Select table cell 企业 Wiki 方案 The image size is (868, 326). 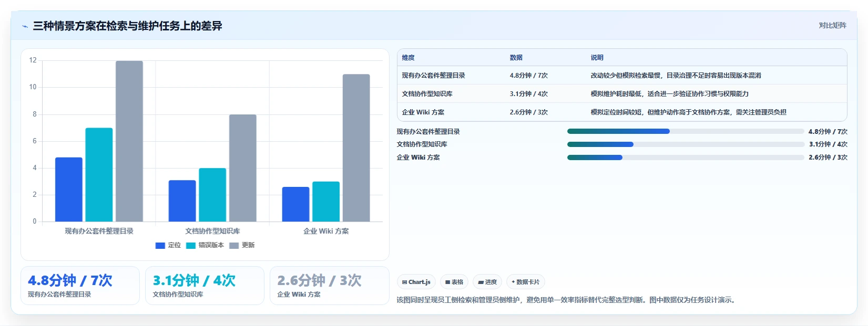pos(423,112)
